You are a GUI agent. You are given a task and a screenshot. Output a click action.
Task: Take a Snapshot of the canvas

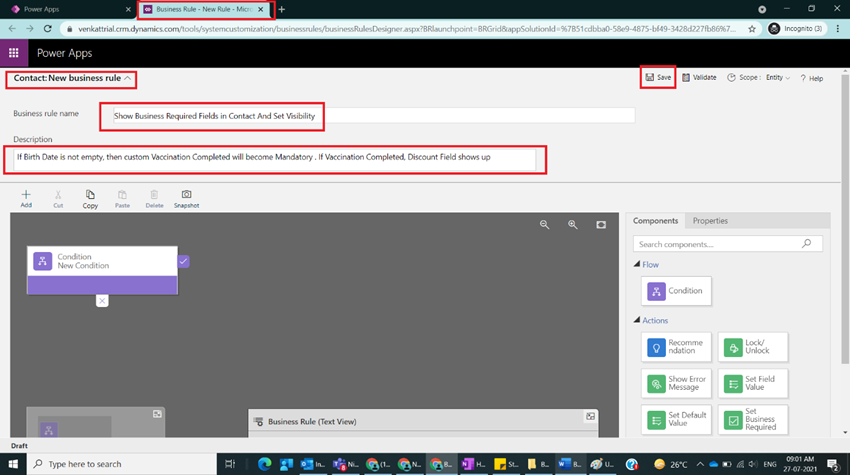point(186,198)
